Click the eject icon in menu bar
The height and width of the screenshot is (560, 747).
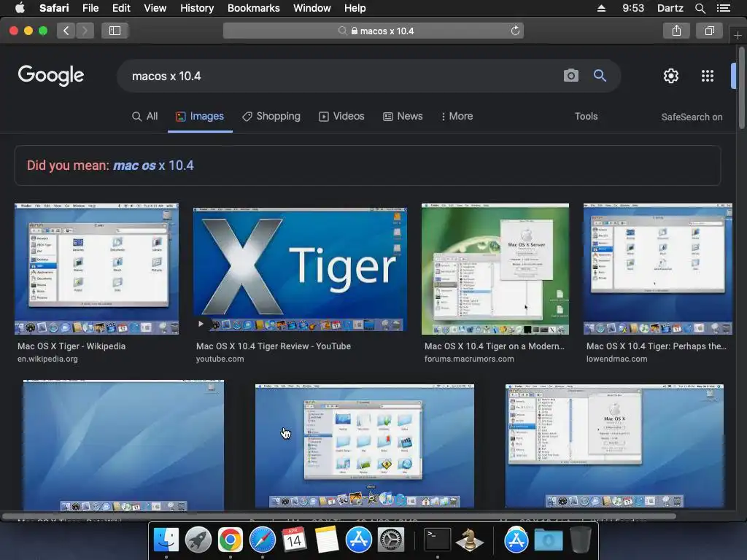click(x=601, y=8)
